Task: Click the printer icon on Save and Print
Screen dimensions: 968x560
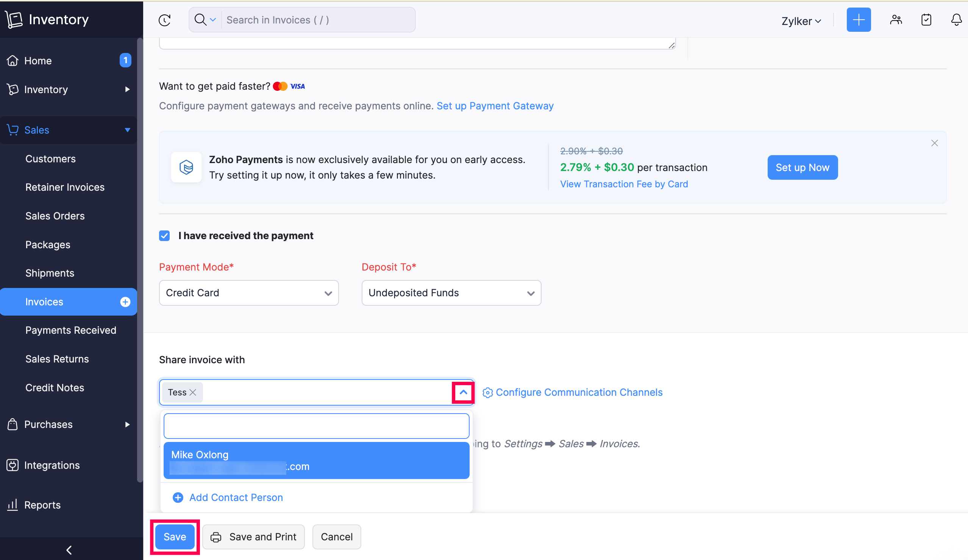Action: (216, 537)
